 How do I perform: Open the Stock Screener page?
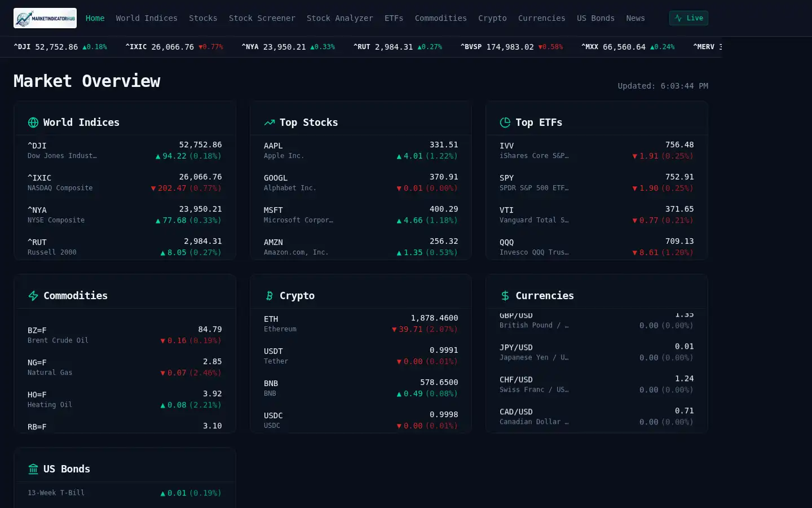click(x=262, y=18)
